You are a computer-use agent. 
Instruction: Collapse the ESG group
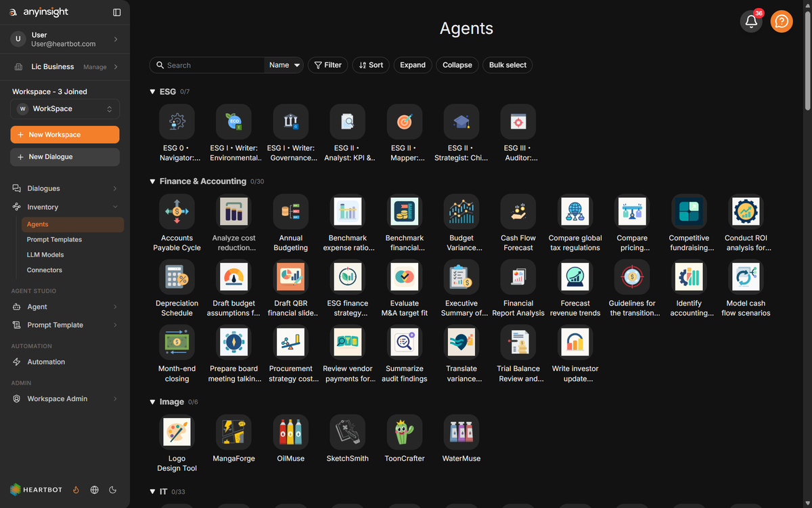point(153,91)
